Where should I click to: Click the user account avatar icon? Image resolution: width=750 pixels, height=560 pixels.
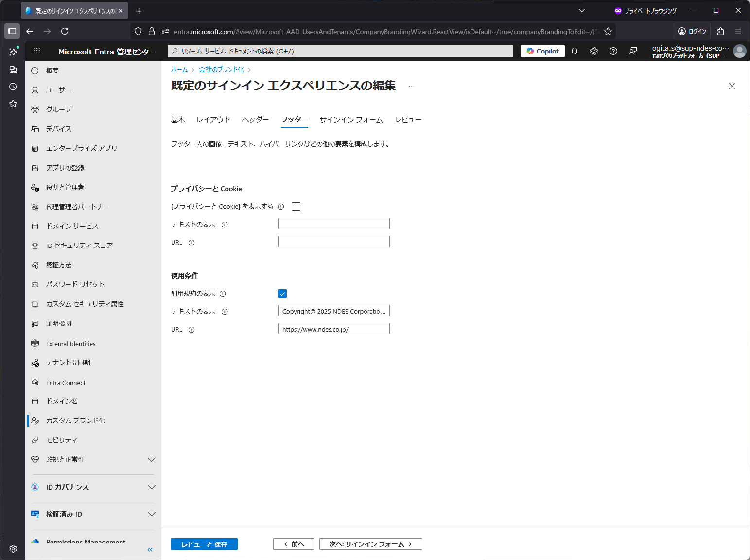tap(739, 51)
